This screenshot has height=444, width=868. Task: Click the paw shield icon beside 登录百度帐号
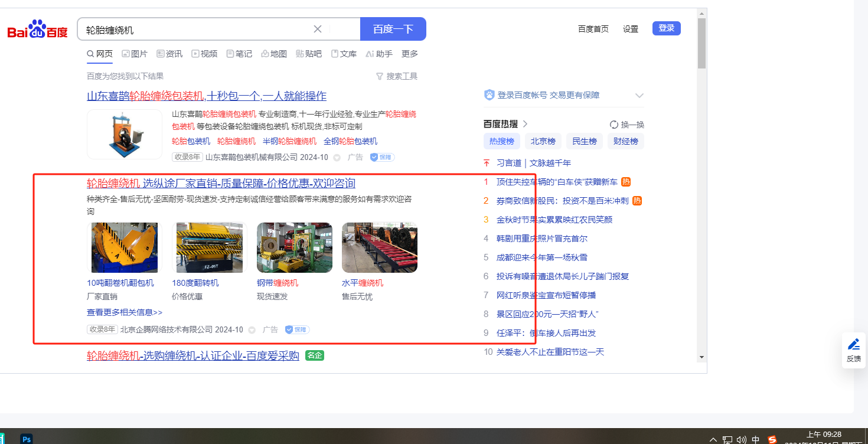pos(489,95)
